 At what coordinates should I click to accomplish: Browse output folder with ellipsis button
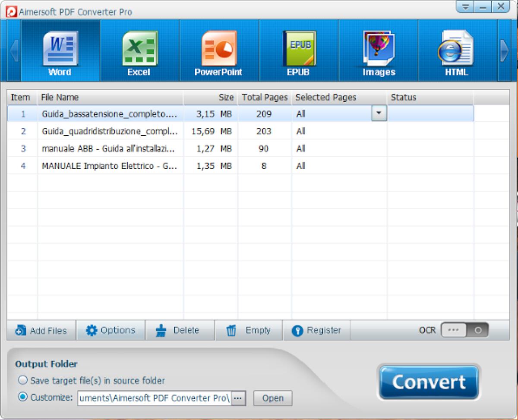coord(237,398)
